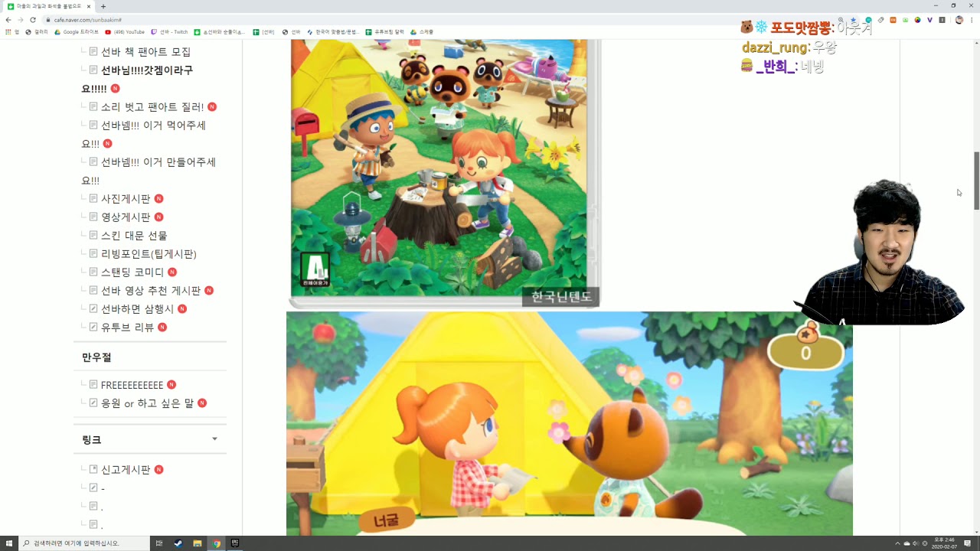Open the Windows Start menu
This screenshot has width=980, height=551.
click(x=9, y=543)
